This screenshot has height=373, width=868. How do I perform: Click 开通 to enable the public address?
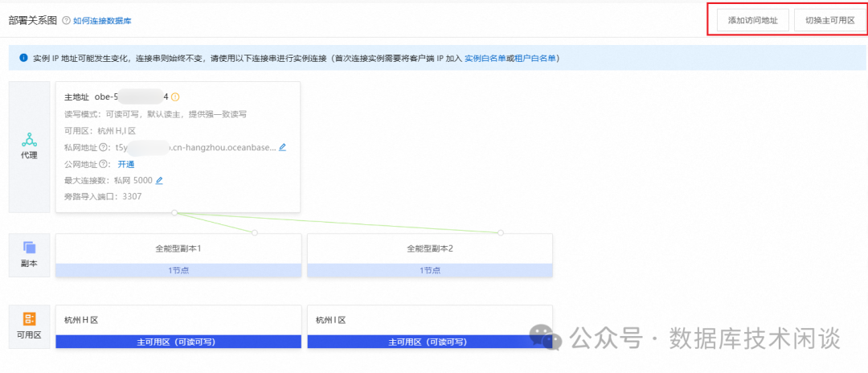click(x=125, y=164)
